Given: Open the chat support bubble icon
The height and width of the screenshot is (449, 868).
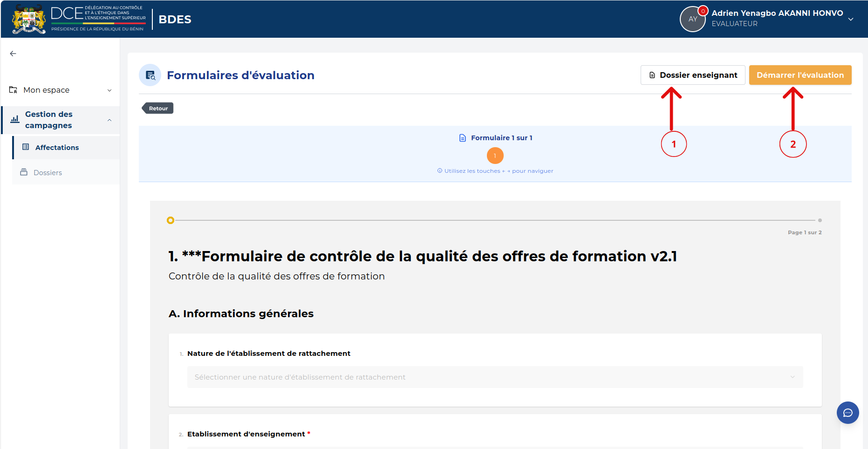Looking at the screenshot, I should coord(847,413).
